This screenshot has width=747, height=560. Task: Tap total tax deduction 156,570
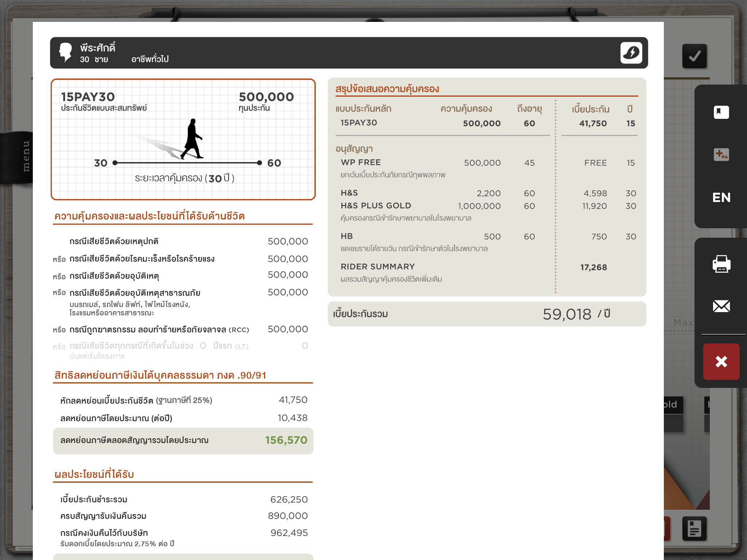286,440
